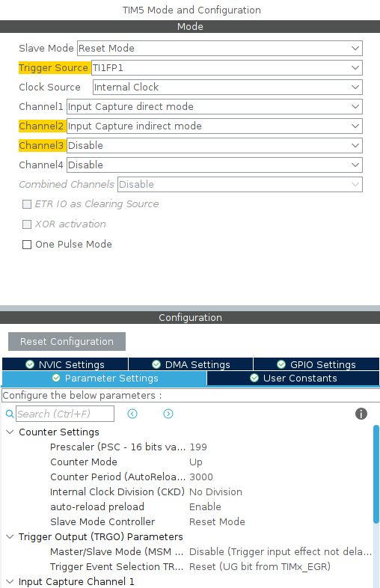Click the Search parameters input field

coord(65,414)
